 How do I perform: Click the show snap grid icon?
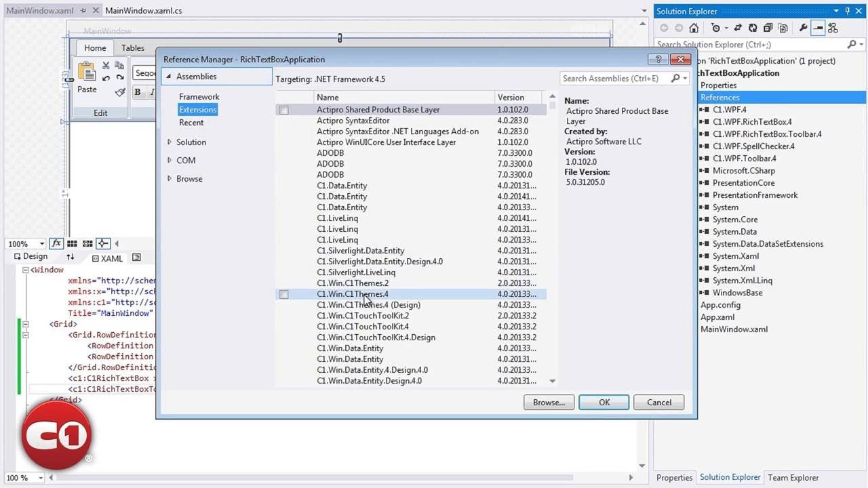point(72,243)
